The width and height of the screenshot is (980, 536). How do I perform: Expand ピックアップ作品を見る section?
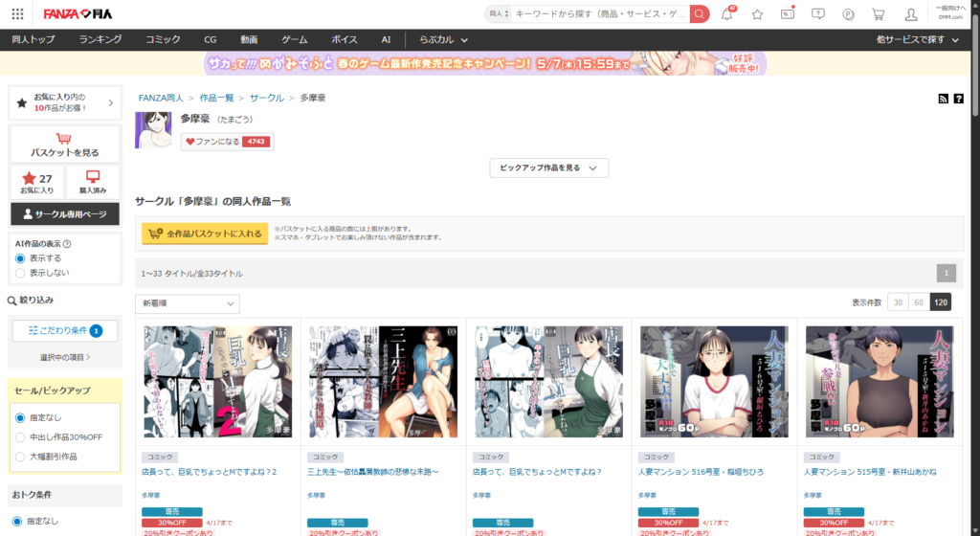[x=548, y=167]
